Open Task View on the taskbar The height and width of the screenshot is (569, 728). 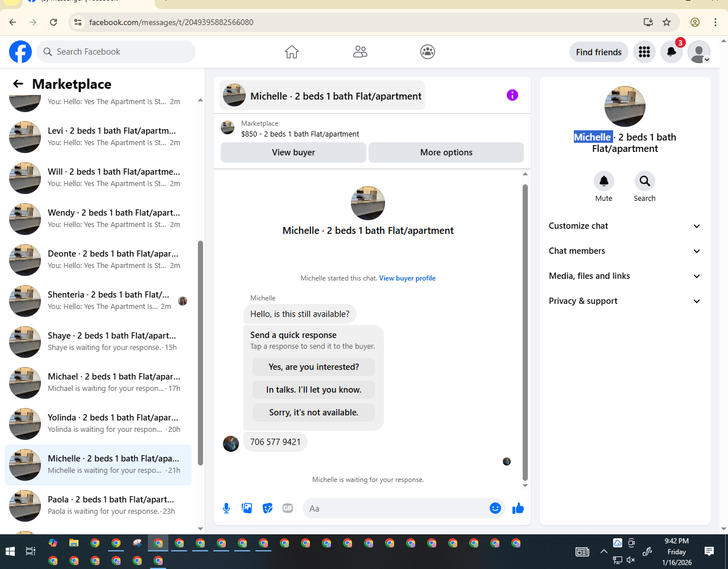tap(31, 551)
